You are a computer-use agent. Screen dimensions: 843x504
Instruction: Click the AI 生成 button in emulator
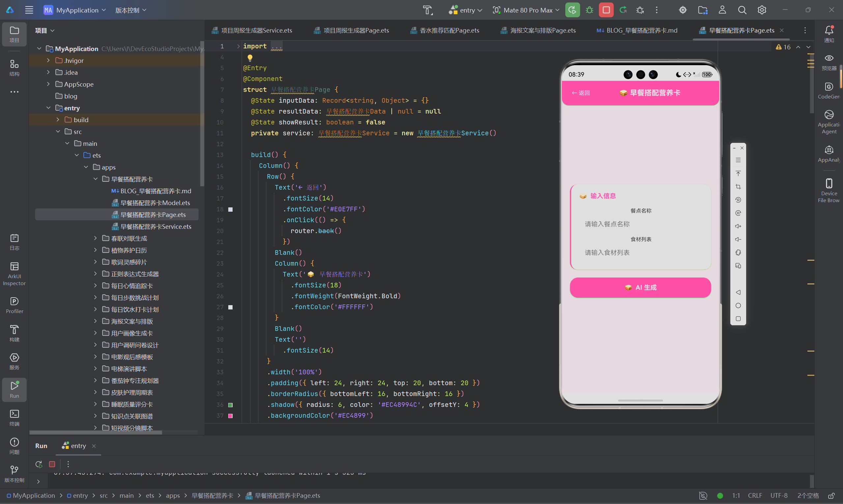[640, 287]
